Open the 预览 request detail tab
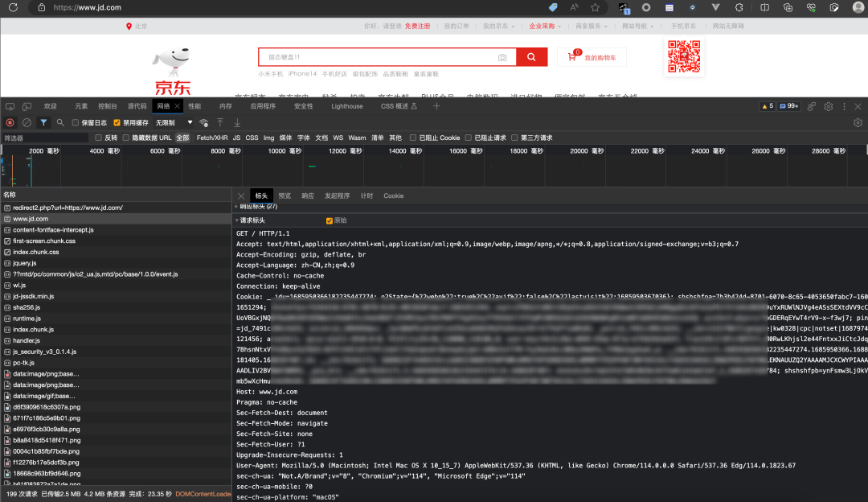The height and width of the screenshot is (502, 868). click(285, 195)
